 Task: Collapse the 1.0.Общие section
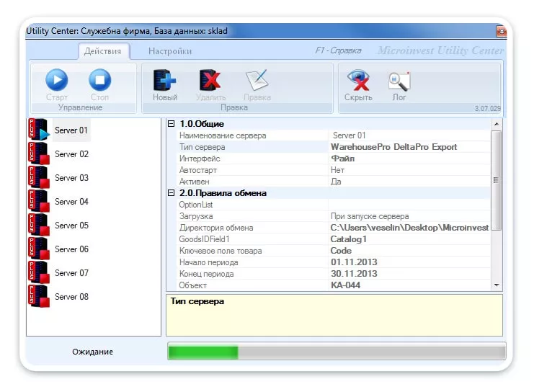[x=172, y=124]
